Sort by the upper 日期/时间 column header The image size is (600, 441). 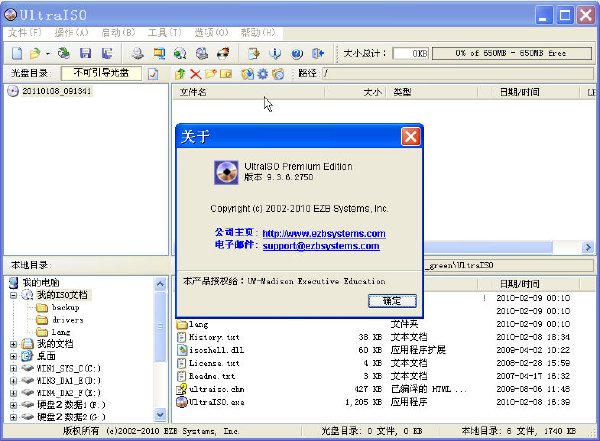pyautogui.click(x=529, y=92)
